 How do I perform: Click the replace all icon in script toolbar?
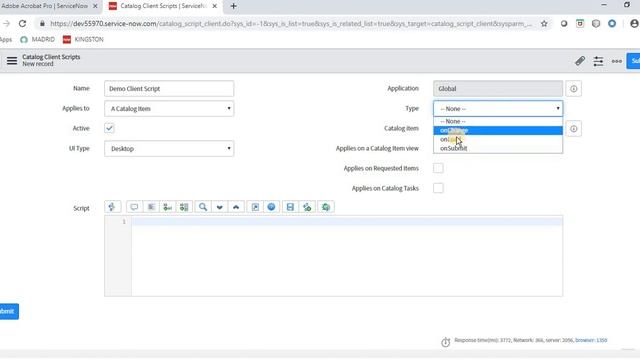point(184,207)
